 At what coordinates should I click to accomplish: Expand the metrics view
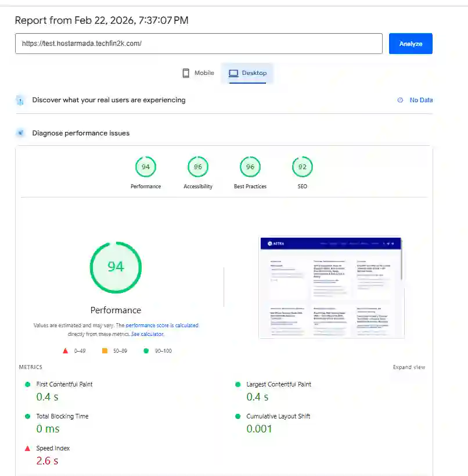[x=409, y=367]
